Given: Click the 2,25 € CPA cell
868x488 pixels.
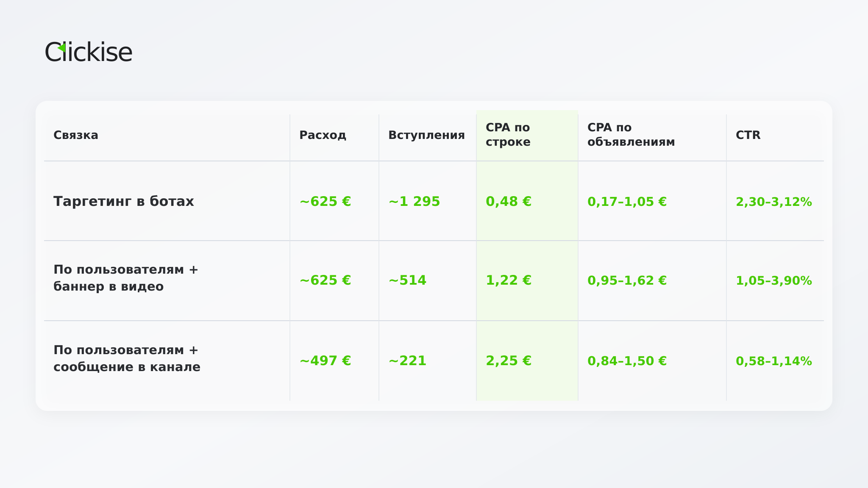Looking at the screenshot, I should (508, 360).
